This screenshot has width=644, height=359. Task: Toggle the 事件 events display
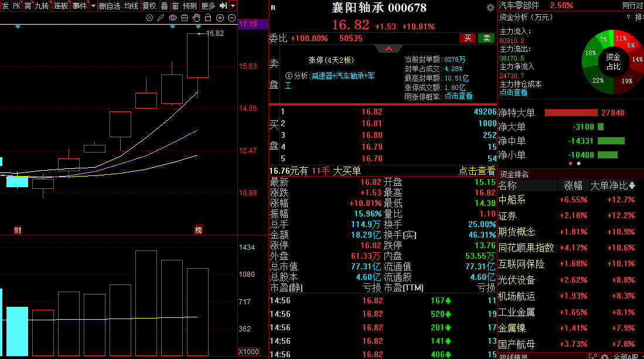point(80,6)
